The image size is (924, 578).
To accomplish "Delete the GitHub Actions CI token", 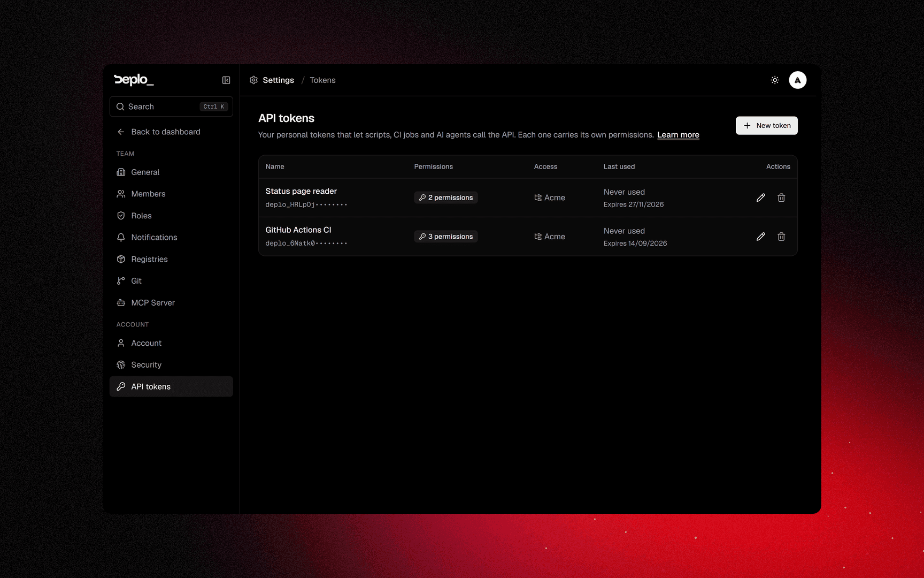I will click(781, 237).
